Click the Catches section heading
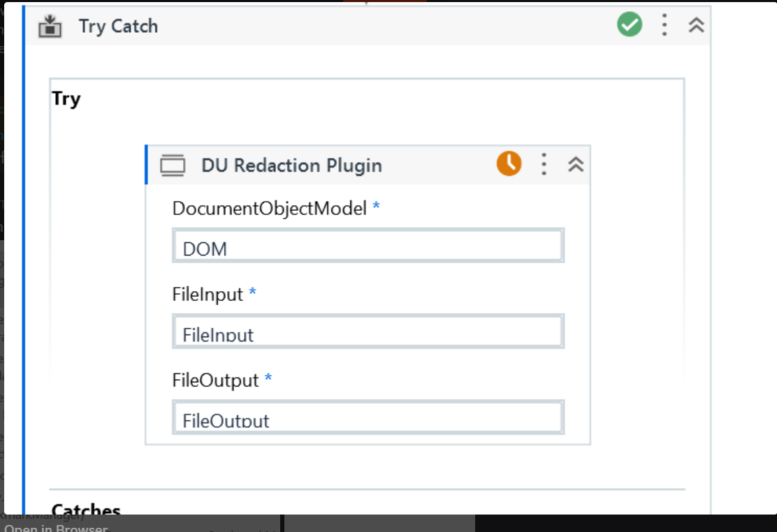The width and height of the screenshot is (777, 532). [86, 510]
